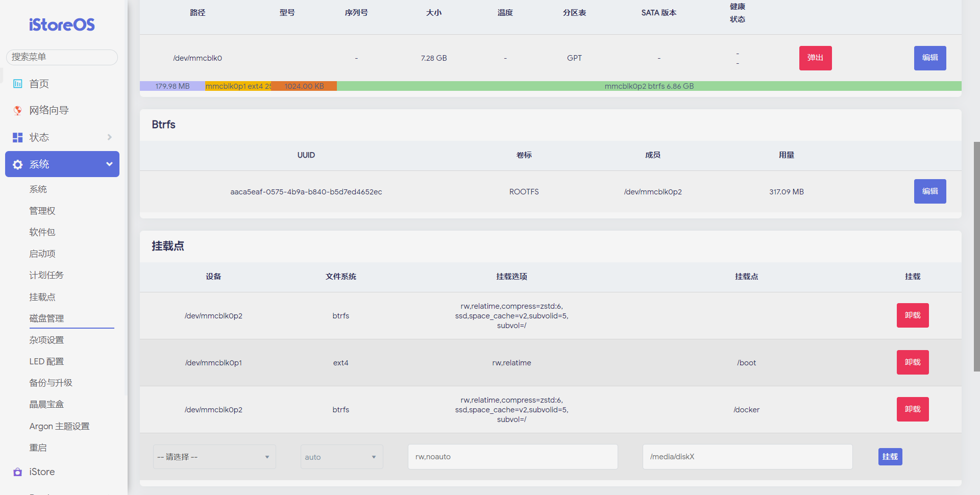Expand the 状态 menu chevron
Image resolution: width=980 pixels, height=495 pixels.
coord(109,137)
